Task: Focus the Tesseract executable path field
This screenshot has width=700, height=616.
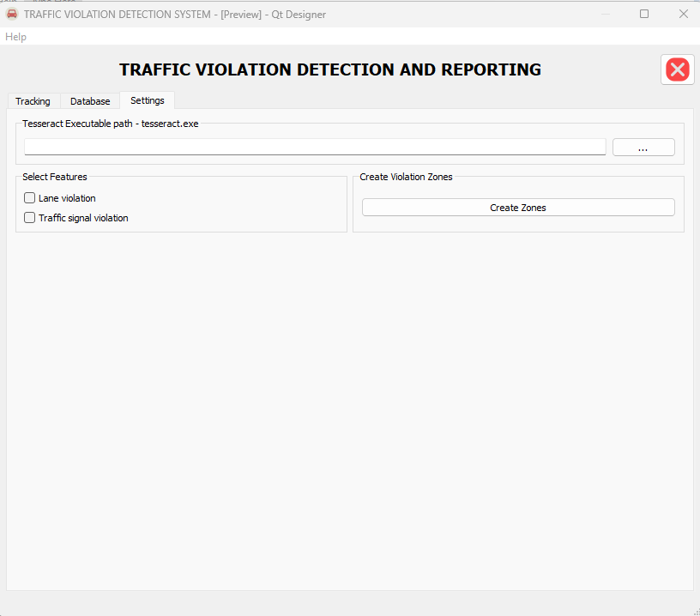Action: pyautogui.click(x=315, y=147)
